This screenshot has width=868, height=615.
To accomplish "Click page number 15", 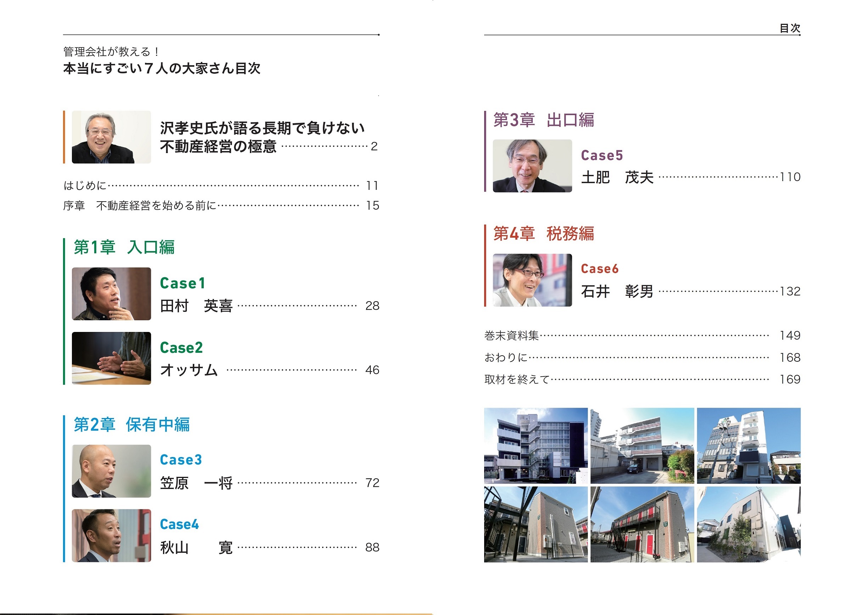I will [x=373, y=205].
